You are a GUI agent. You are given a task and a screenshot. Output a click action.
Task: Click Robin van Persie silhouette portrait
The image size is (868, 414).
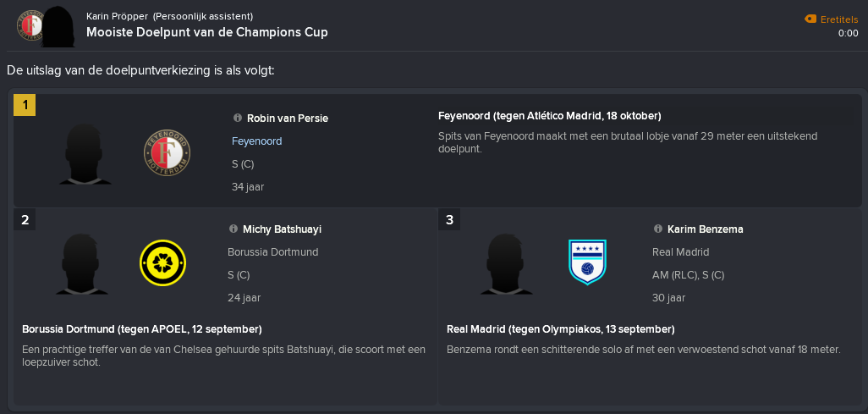84,153
